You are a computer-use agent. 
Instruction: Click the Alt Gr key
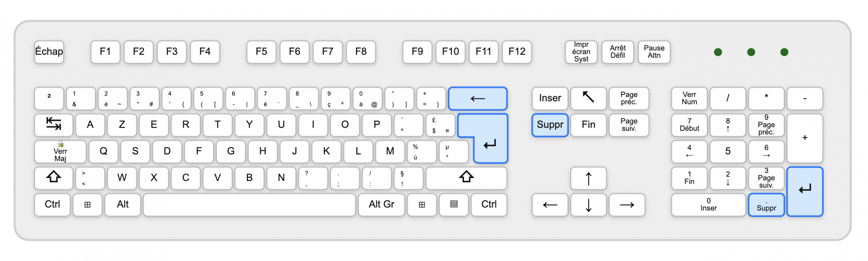point(381,205)
